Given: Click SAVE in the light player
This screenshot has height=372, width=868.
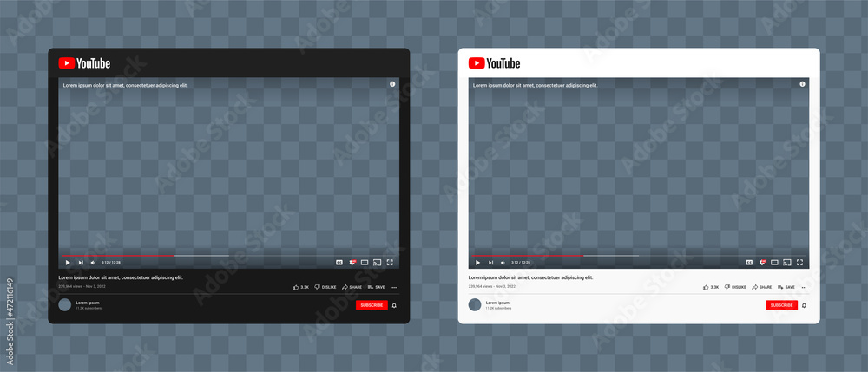Looking at the screenshot, I should click(x=786, y=287).
